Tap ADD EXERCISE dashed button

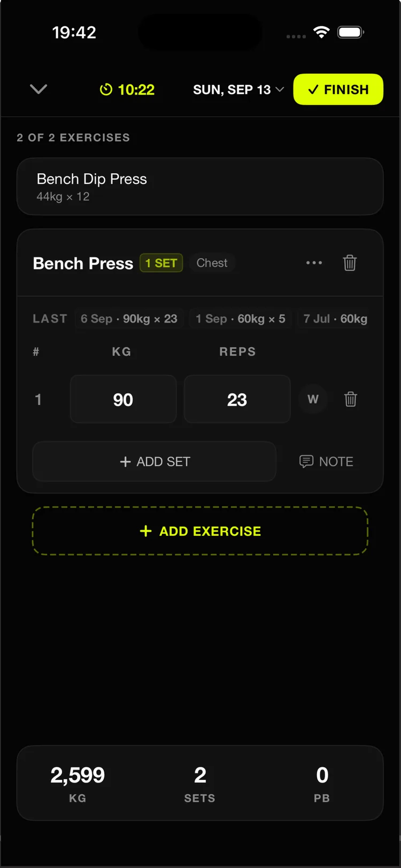tap(200, 531)
